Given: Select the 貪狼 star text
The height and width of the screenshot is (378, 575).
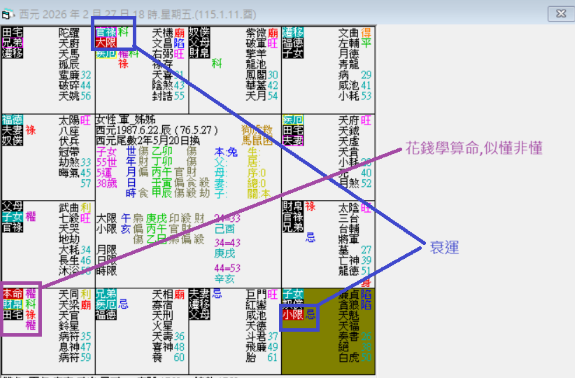Looking at the screenshot, I should pos(348,305).
